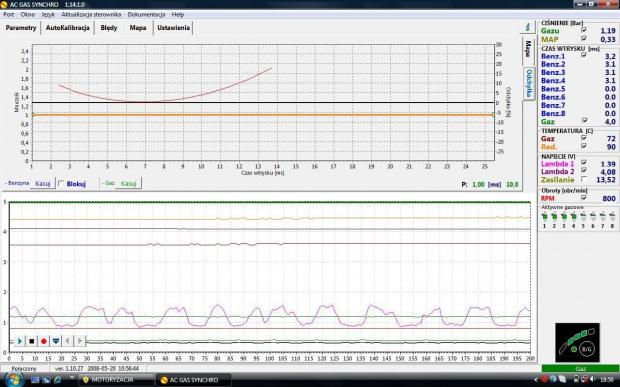Viewport: 620px width, 387px height.
Task: Uncheck the RPM display checkbox
Action: 584,198
